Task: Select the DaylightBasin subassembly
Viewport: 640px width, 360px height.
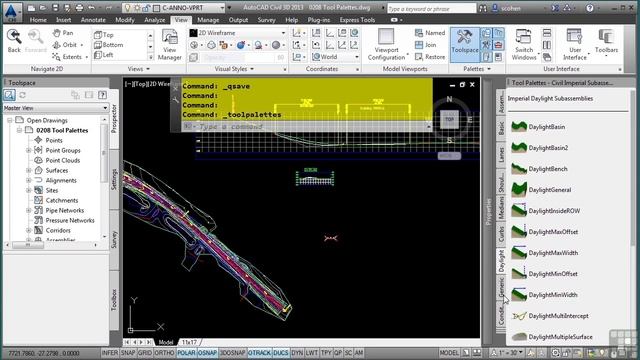Action: click(538, 127)
